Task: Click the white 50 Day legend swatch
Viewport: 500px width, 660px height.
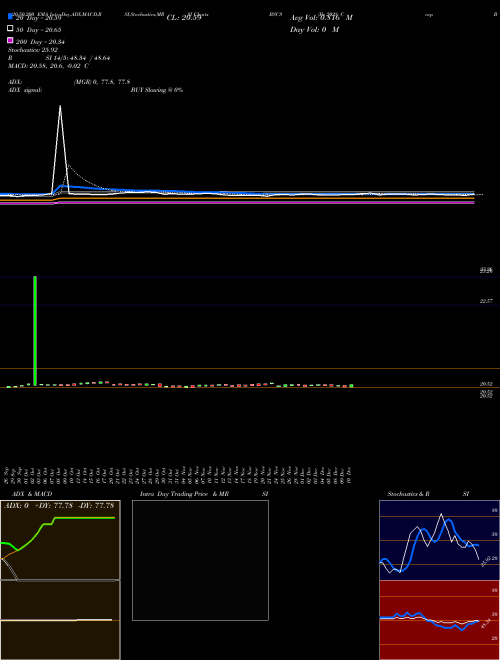Action: [10, 28]
